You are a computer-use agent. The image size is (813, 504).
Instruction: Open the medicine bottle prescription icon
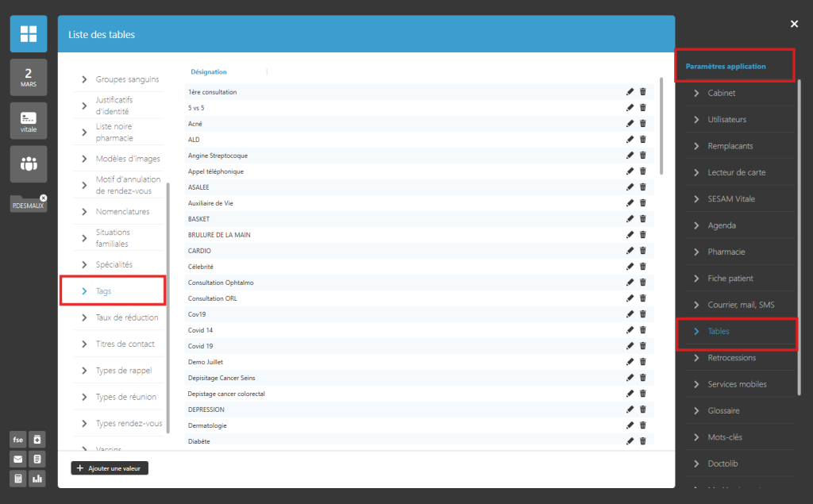[37, 440]
